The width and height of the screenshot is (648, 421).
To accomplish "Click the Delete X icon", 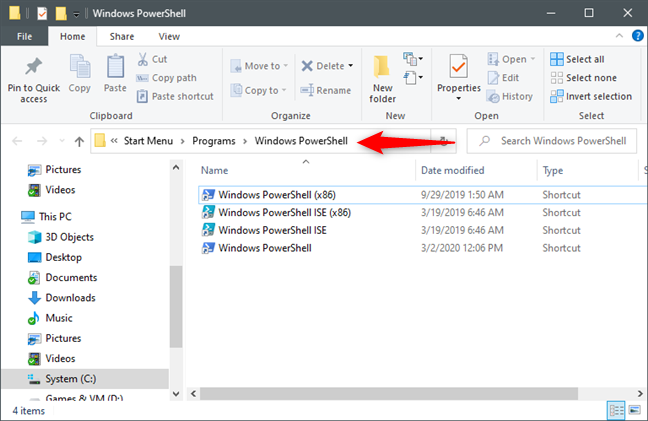I will tap(307, 66).
